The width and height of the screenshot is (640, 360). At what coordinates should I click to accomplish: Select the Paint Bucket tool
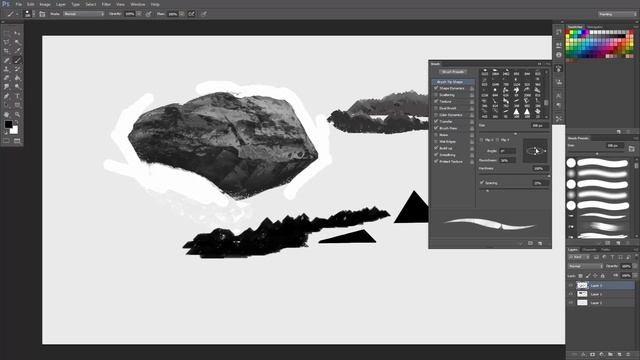pyautogui.click(x=17, y=78)
